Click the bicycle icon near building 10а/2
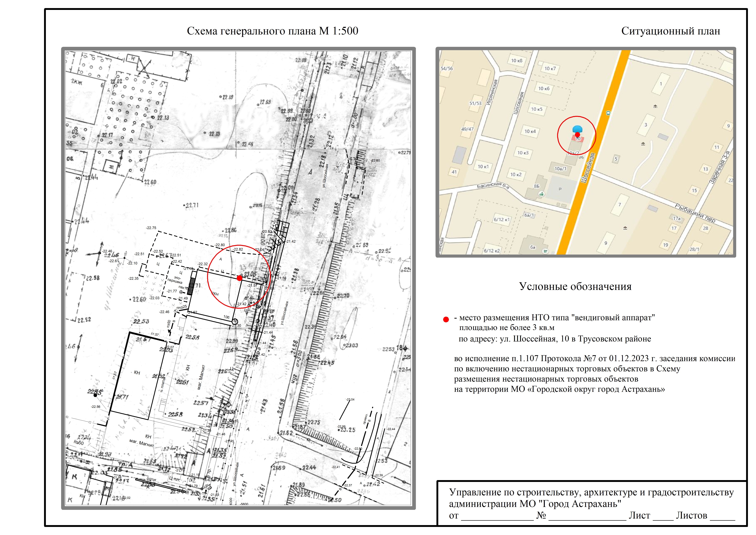Viewport: 756px width, 535px height. click(582, 158)
